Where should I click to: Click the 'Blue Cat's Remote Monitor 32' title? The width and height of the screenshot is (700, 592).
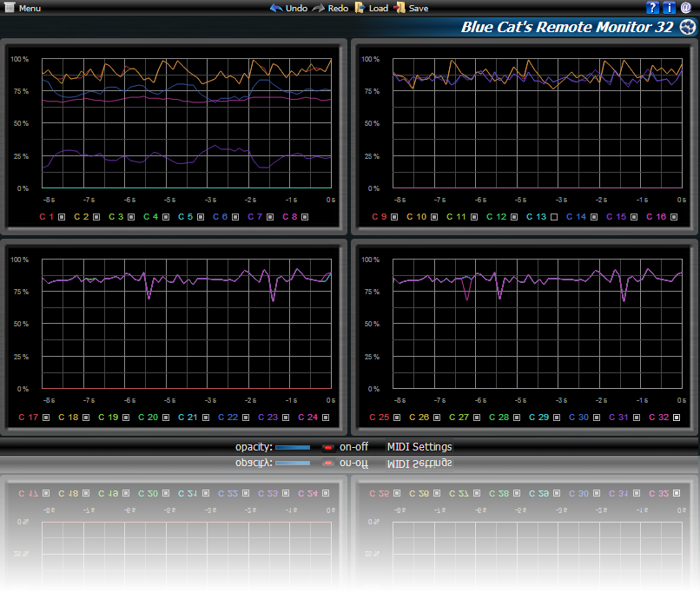coord(567,27)
